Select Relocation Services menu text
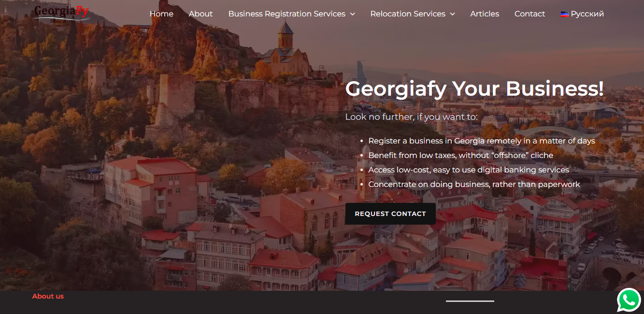 (x=407, y=14)
